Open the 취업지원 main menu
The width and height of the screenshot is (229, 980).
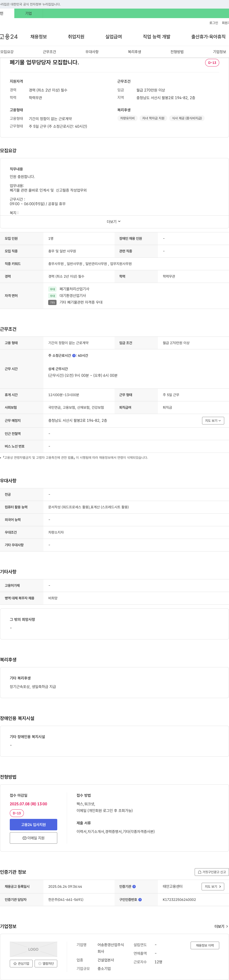[76, 36]
